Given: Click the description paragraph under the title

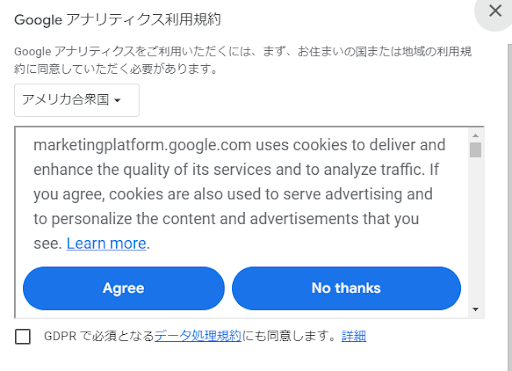Looking at the screenshot, I should point(243,60).
